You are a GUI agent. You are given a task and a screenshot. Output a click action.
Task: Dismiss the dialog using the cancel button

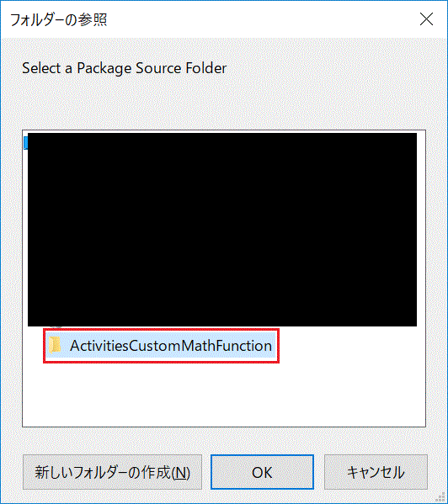(376, 472)
